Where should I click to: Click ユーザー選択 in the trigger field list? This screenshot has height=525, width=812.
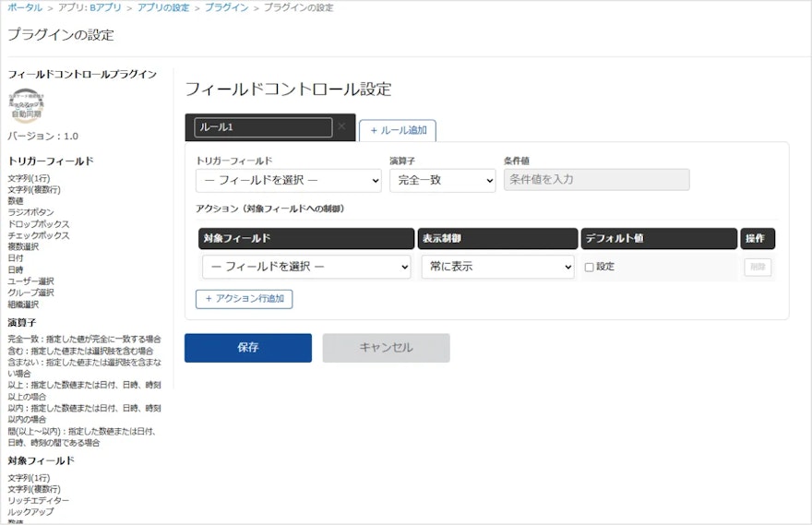click(30, 281)
